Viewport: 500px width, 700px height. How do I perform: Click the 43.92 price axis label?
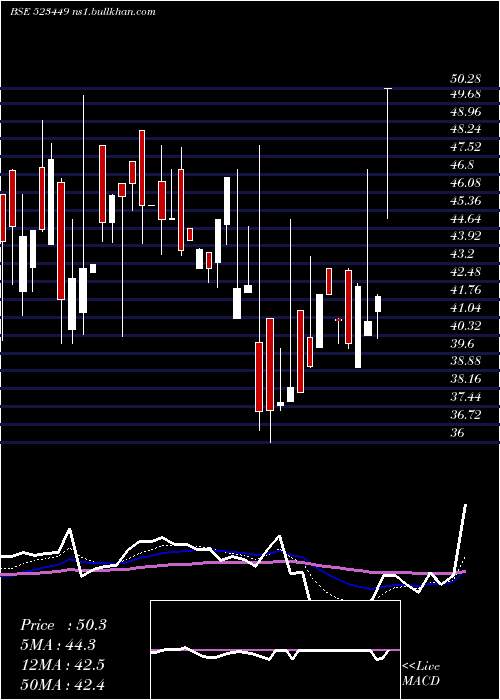coord(466,236)
